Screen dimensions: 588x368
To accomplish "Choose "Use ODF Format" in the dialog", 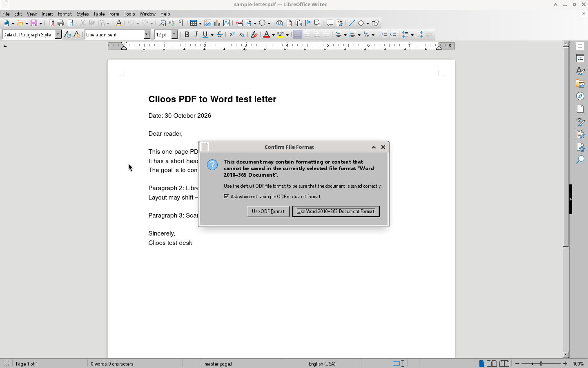I will coord(268,211).
